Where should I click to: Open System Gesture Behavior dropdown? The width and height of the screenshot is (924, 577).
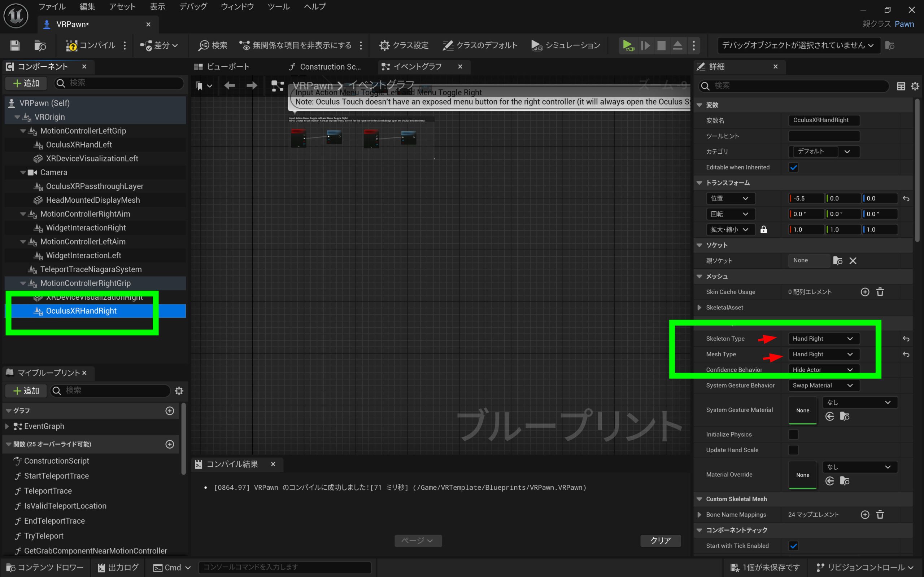(x=823, y=386)
